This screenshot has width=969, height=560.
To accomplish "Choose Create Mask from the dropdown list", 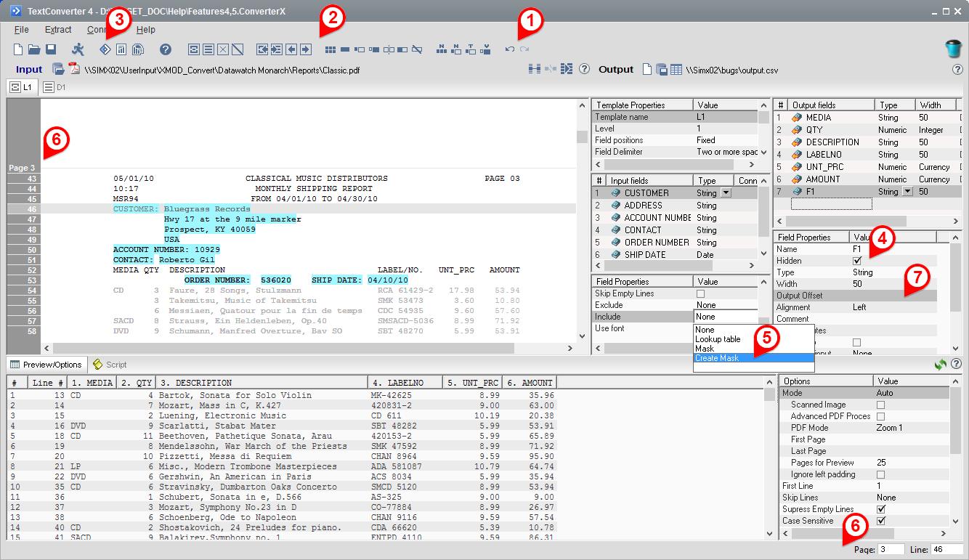I will [x=753, y=358].
